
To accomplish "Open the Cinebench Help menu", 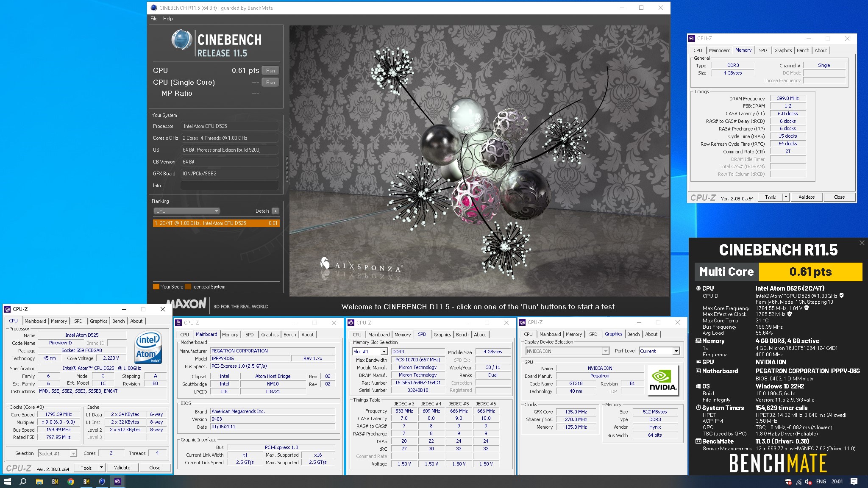I will tap(168, 19).
